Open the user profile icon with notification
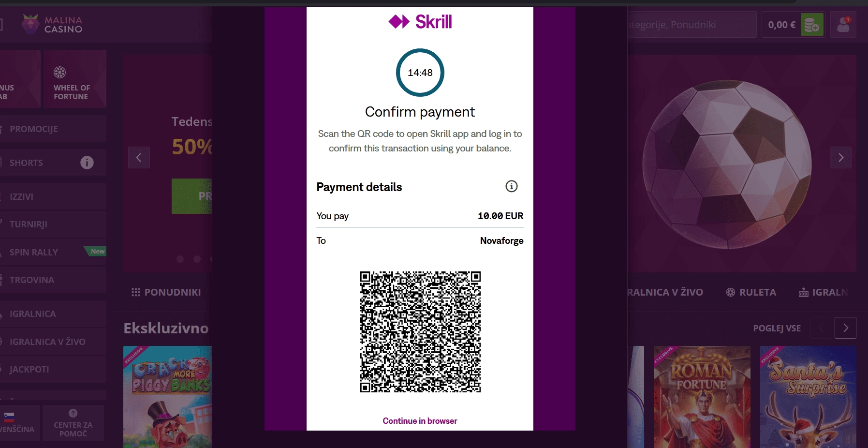868x448 pixels. pyautogui.click(x=843, y=25)
